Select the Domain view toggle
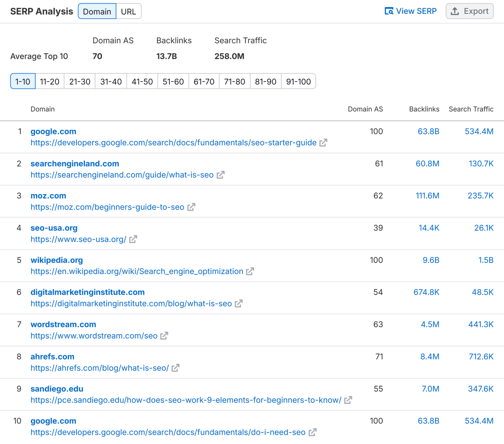 tap(97, 11)
